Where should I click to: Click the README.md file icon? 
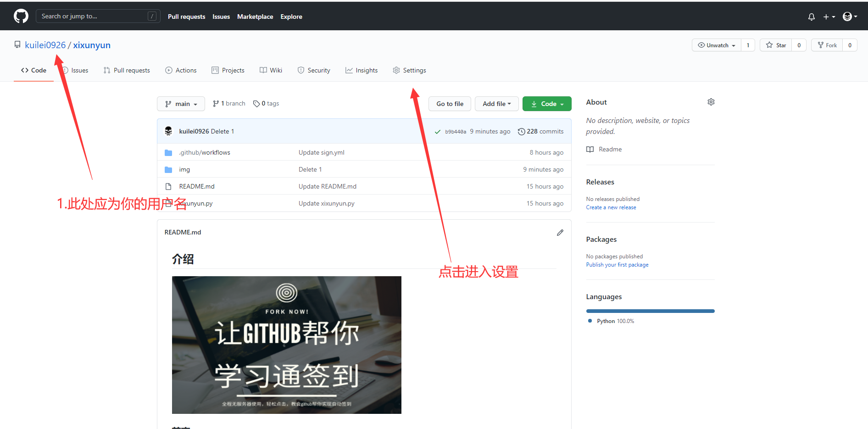[168, 186]
